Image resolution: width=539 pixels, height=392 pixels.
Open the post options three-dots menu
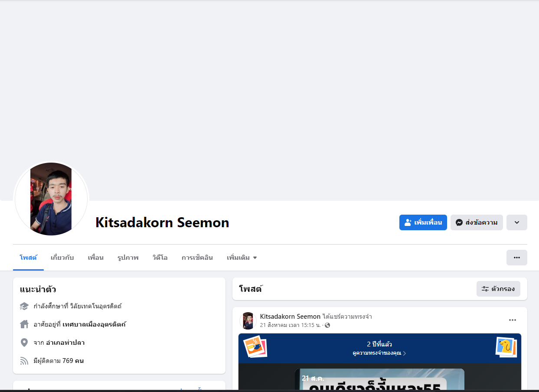coord(513,320)
